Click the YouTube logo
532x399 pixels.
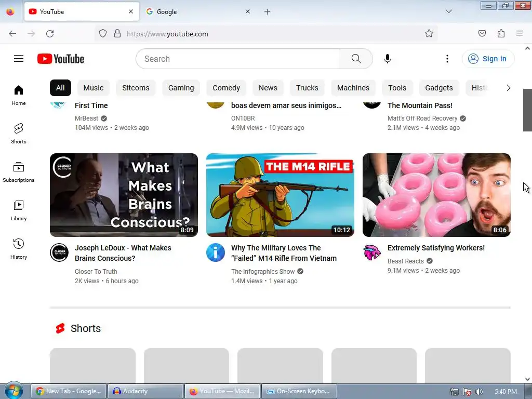click(61, 59)
